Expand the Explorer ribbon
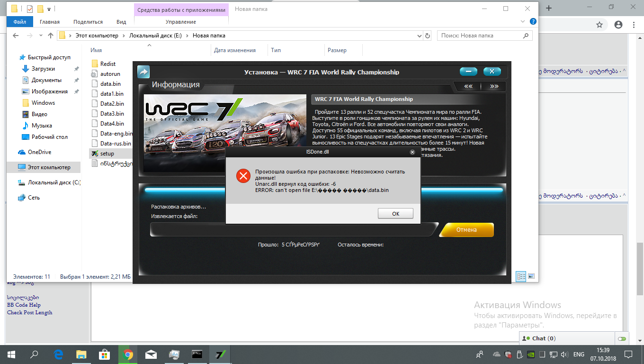Screen dimensions: 644x364 [524, 21]
